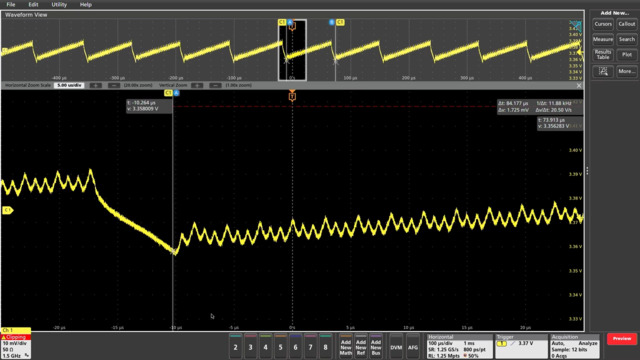Screen dimensions: 640x360
Task: Decrease vertical zoom with minus button
Action: [215, 85]
